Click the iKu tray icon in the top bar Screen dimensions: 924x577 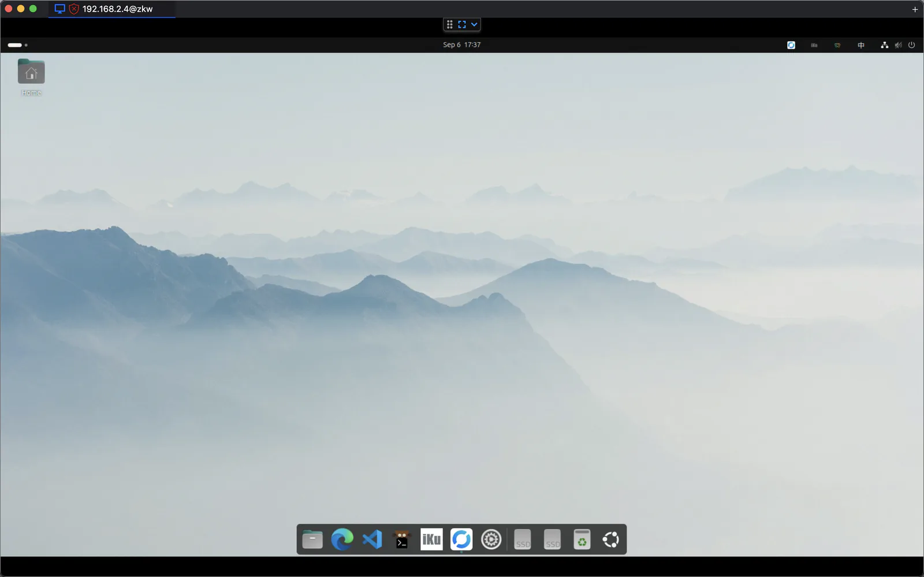(814, 45)
